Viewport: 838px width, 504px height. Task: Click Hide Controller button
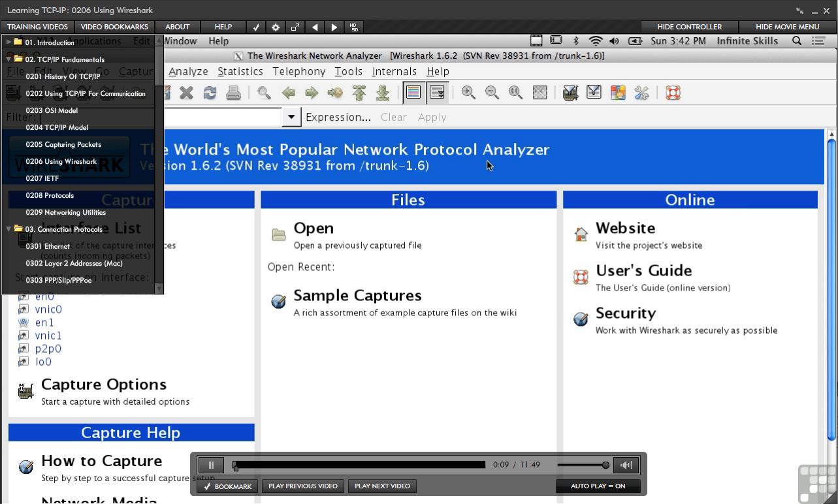pyautogui.click(x=690, y=27)
